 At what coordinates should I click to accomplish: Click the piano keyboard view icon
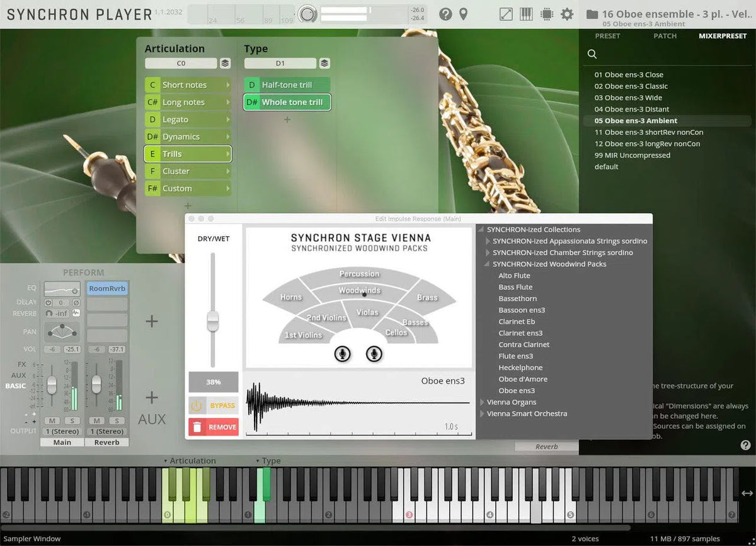(x=526, y=14)
